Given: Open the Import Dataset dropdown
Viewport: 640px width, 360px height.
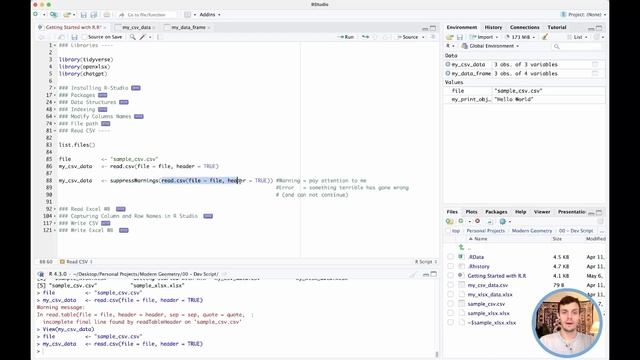Looking at the screenshot, I should click(484, 37).
